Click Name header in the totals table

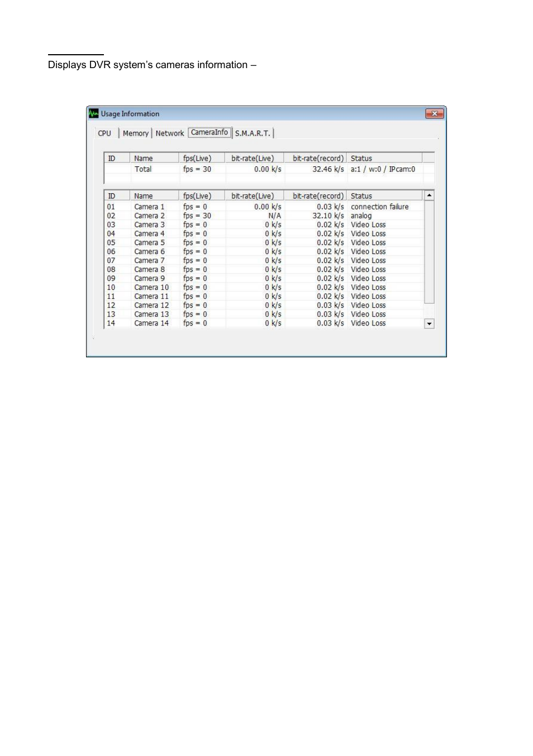coord(154,159)
